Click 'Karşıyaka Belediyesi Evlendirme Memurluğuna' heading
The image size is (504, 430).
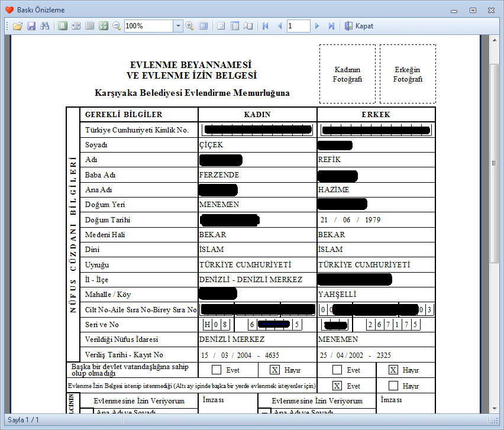point(192,93)
